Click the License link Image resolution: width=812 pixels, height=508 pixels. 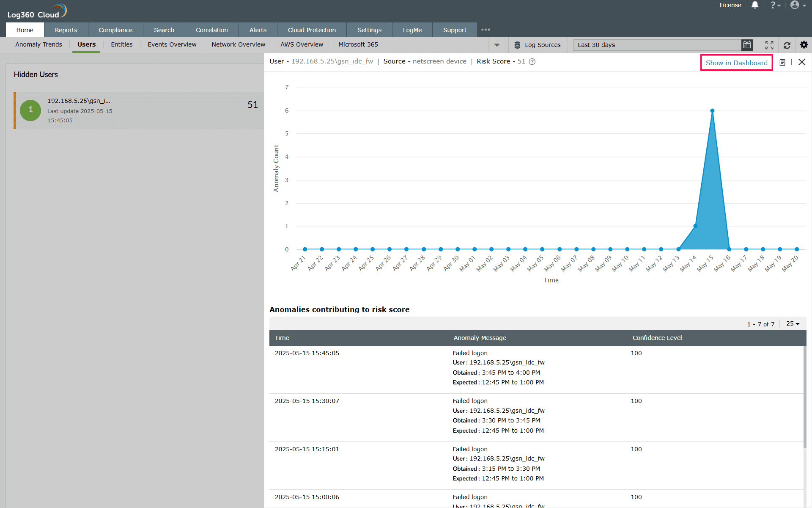(730, 5)
